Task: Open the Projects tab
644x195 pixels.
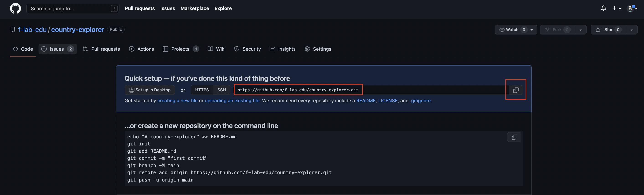Action: 181,49
